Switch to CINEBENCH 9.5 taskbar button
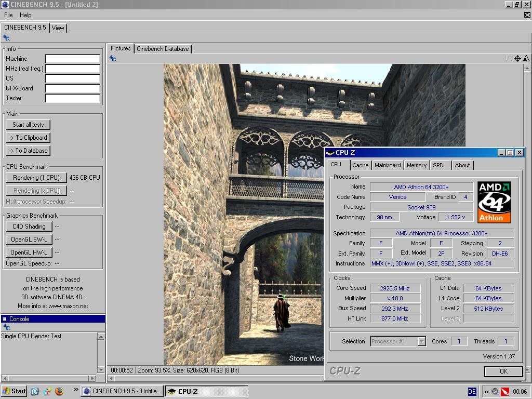Screen dimensions: 532x399 123,391
